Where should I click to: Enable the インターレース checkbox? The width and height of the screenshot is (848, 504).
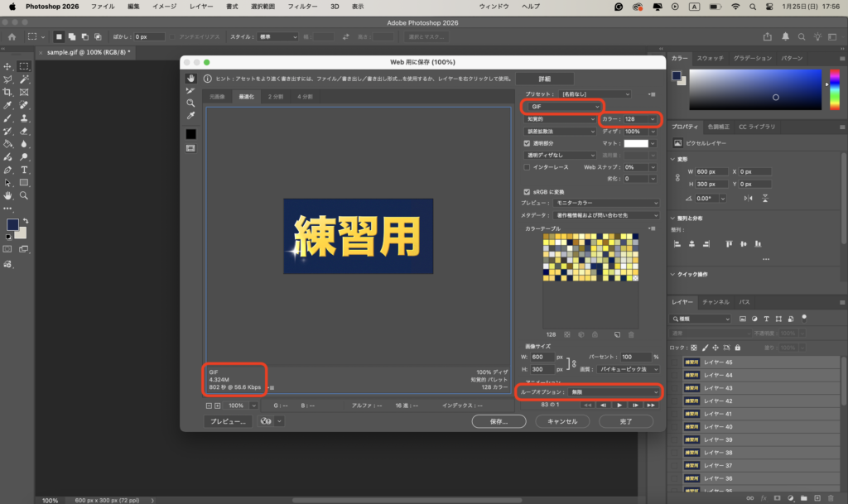(x=528, y=167)
